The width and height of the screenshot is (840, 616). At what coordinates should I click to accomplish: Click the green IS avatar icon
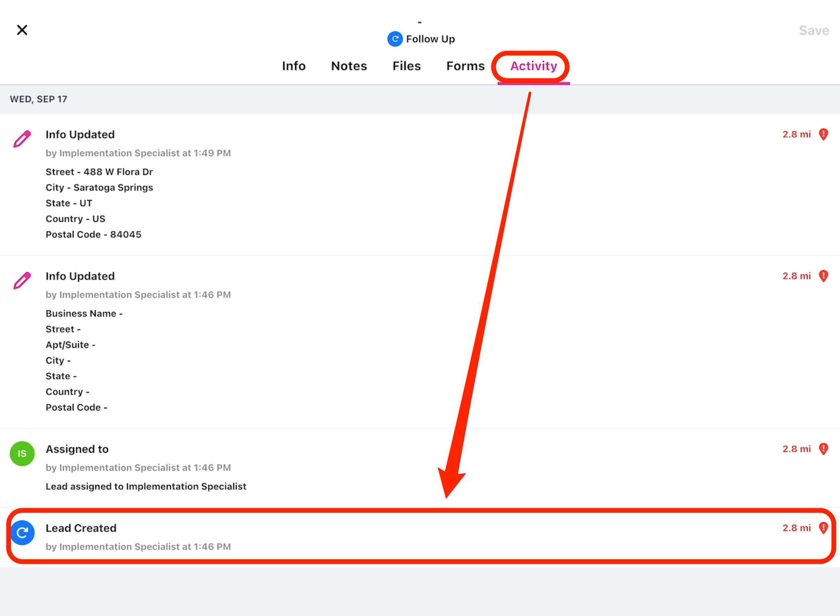[x=22, y=454]
